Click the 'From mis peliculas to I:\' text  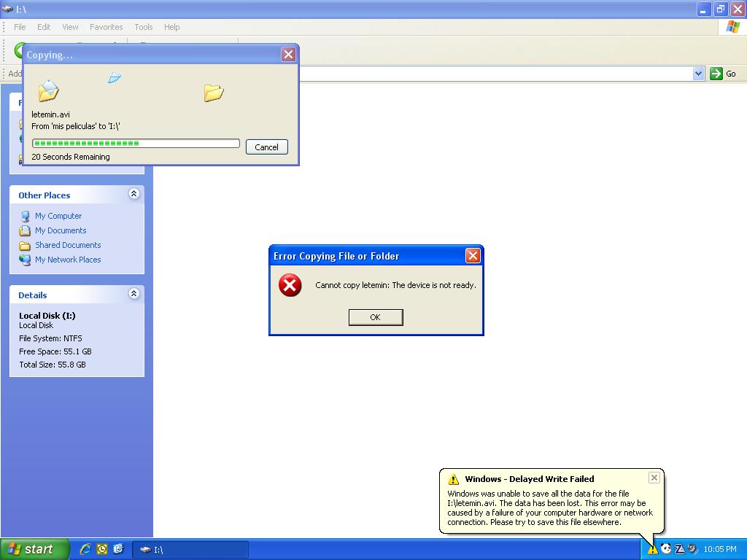pos(76,126)
